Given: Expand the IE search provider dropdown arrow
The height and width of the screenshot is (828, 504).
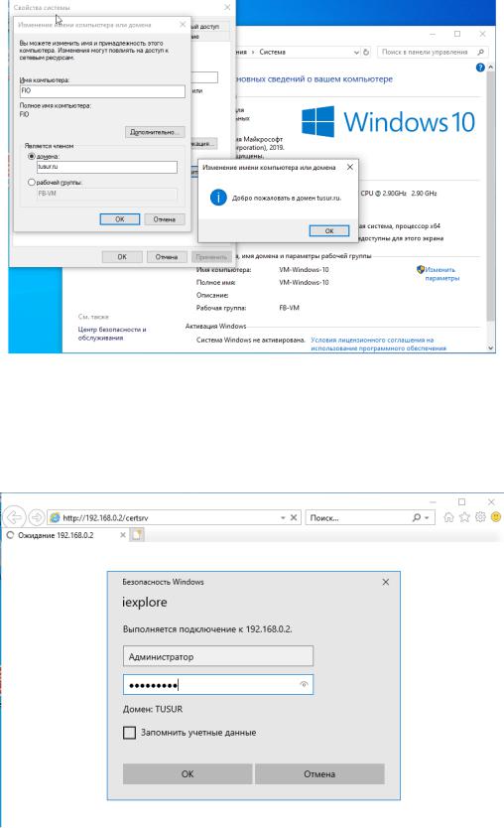Looking at the screenshot, I should coord(427,518).
